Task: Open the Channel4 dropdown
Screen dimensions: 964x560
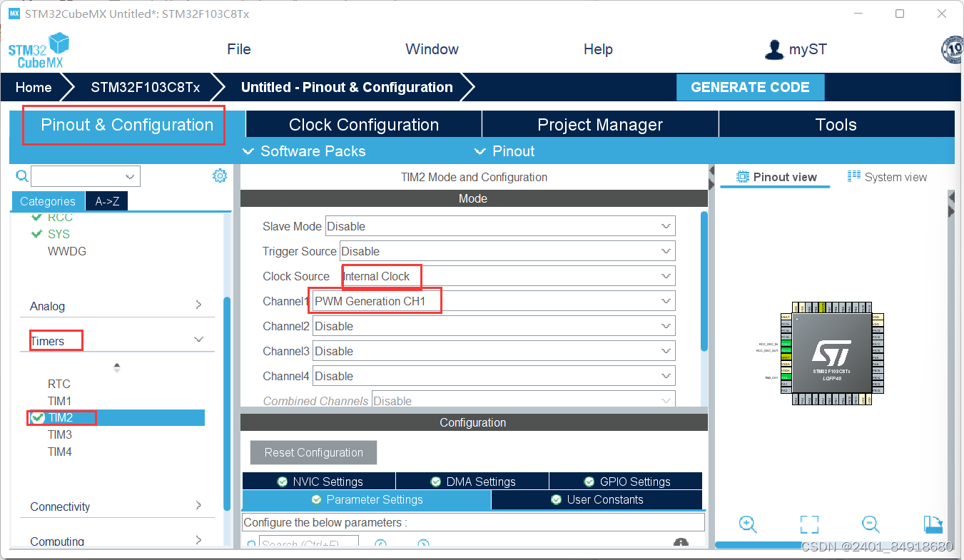Action: 494,376
